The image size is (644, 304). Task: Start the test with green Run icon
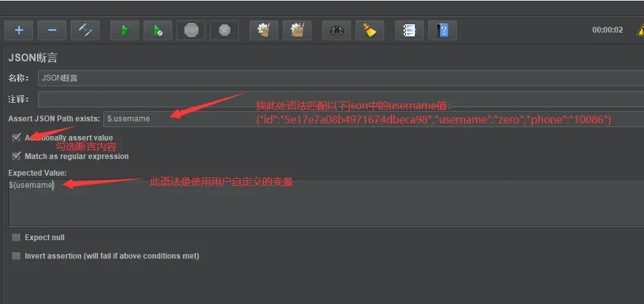pos(125,31)
